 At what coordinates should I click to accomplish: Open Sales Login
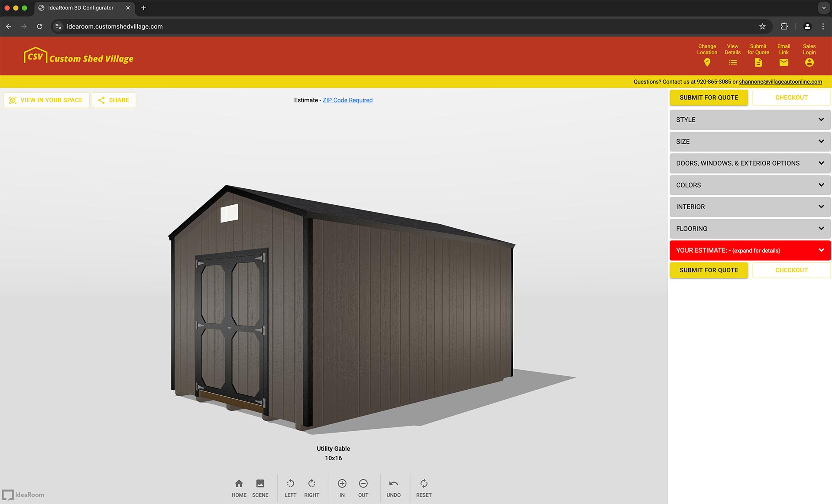809,62
